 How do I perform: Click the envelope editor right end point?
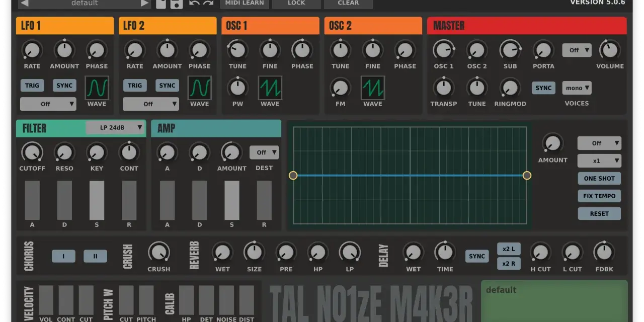(x=527, y=175)
